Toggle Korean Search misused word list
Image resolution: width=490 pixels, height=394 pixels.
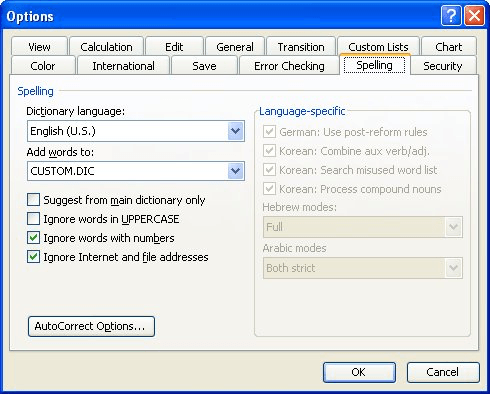[x=269, y=170]
